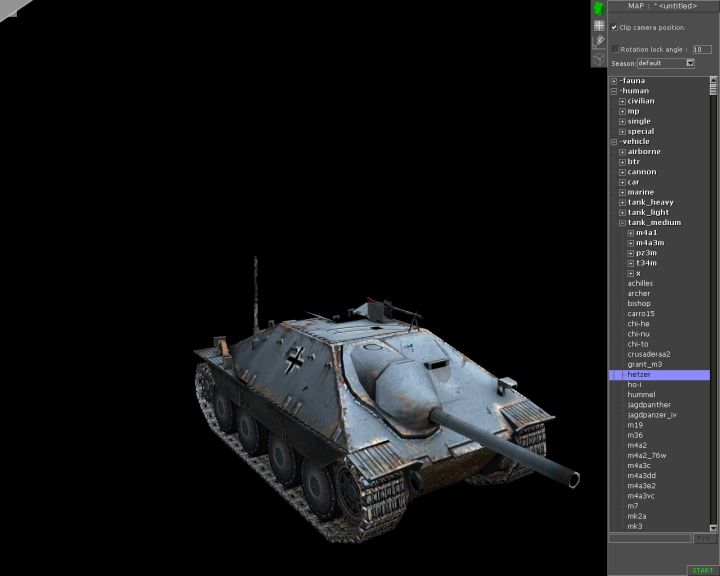Expand the airborne vehicle folder
This screenshot has width=720, height=576.
(x=622, y=152)
